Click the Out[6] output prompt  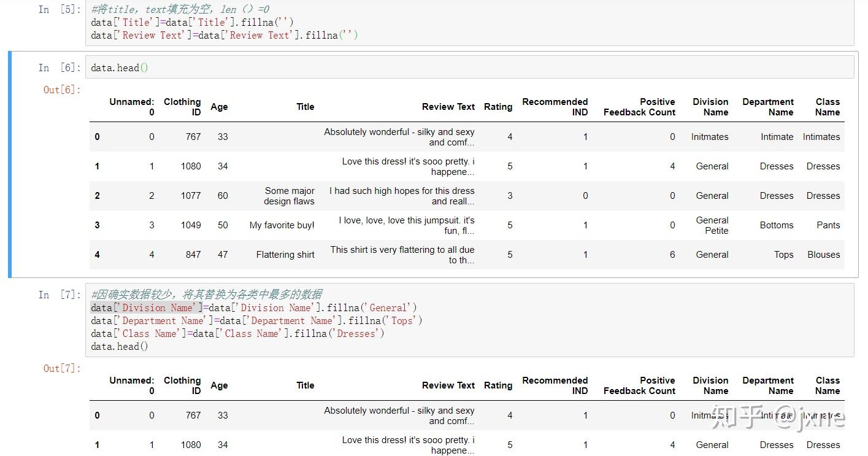(61, 90)
